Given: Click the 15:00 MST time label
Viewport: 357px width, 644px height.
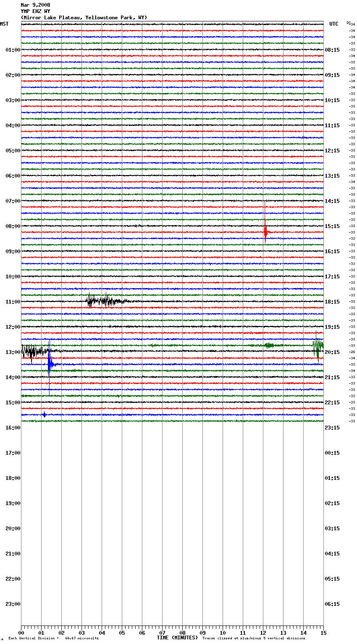Looking at the screenshot, I should point(13,402).
